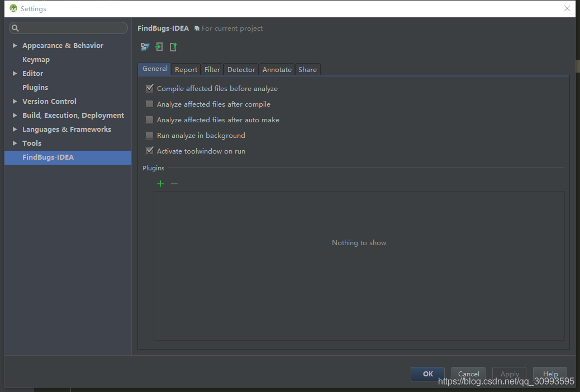
Task: Toggle Compile affected files before analyze
Action: pyautogui.click(x=149, y=88)
